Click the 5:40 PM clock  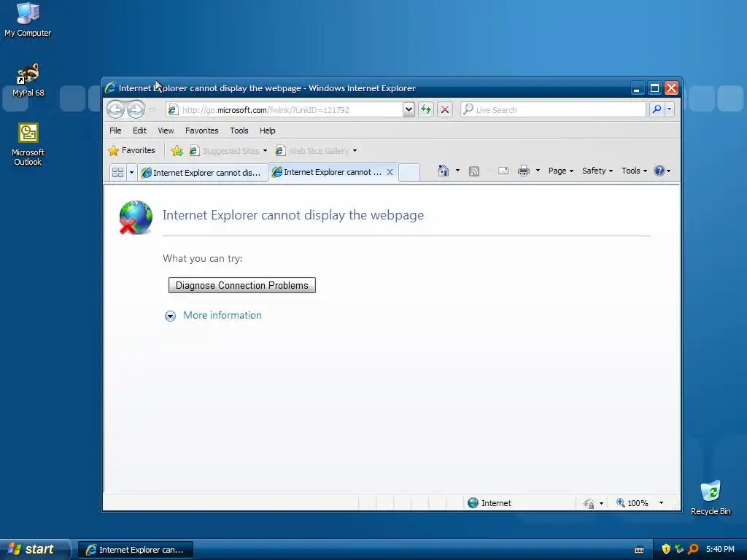[720, 549]
